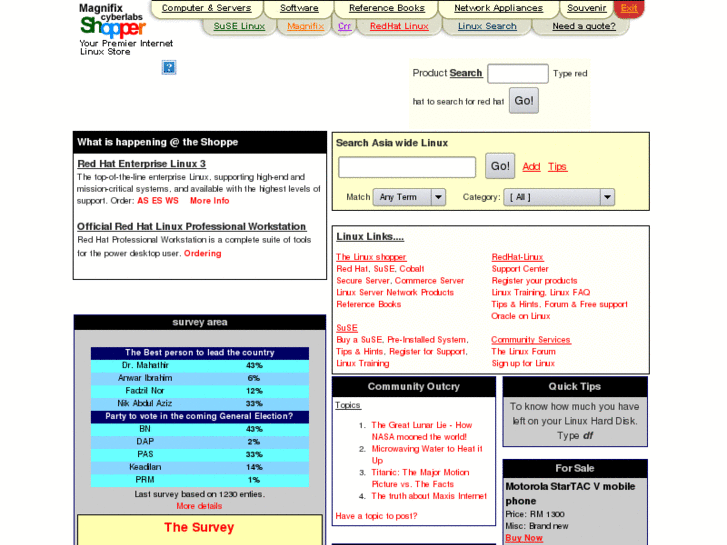Open Red Hat Enterprise Linux 3 heading link

pos(141,164)
